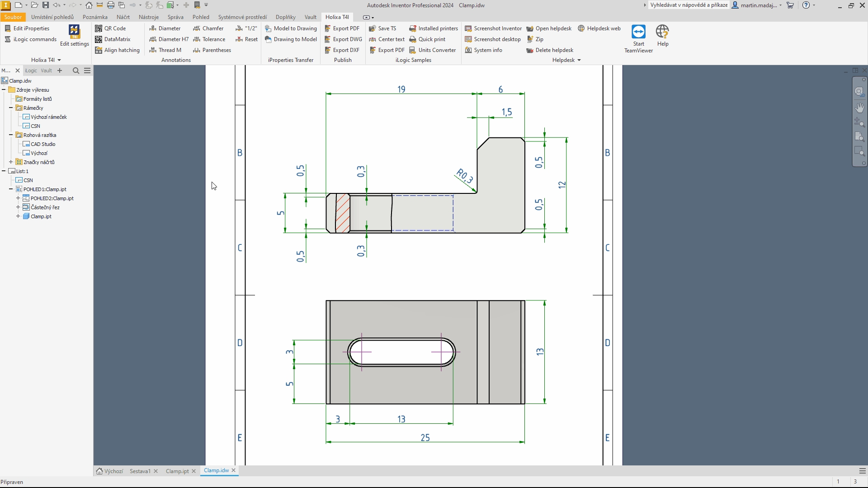Open the Helpdesk panel dropdown
This screenshot has width=868, height=488.
(x=579, y=60)
